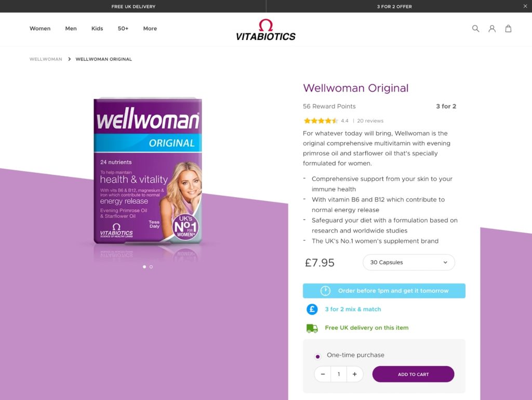Open the More navigation menu
The height and width of the screenshot is (400, 532).
[x=150, y=29]
